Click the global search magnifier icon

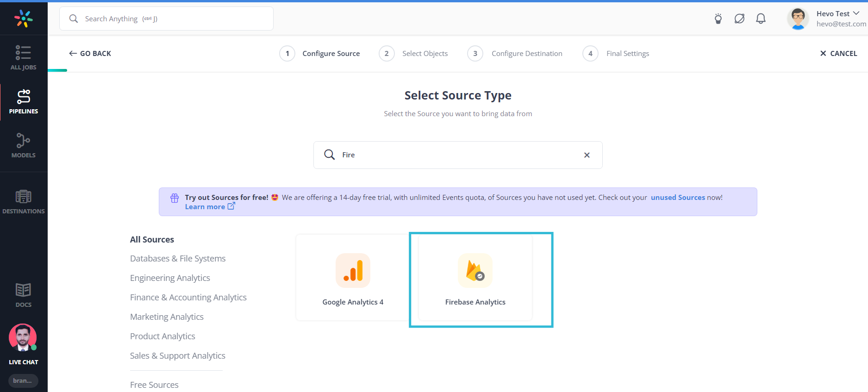click(x=74, y=19)
